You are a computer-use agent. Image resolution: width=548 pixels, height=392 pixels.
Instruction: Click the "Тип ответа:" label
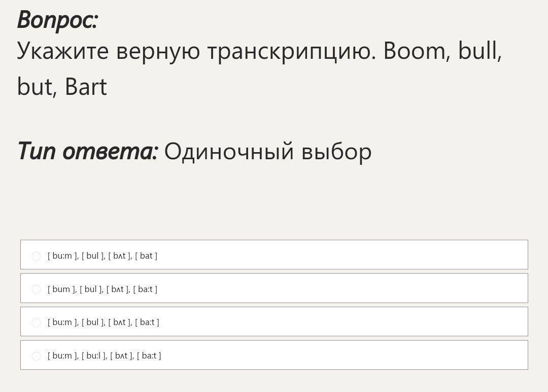tap(88, 151)
